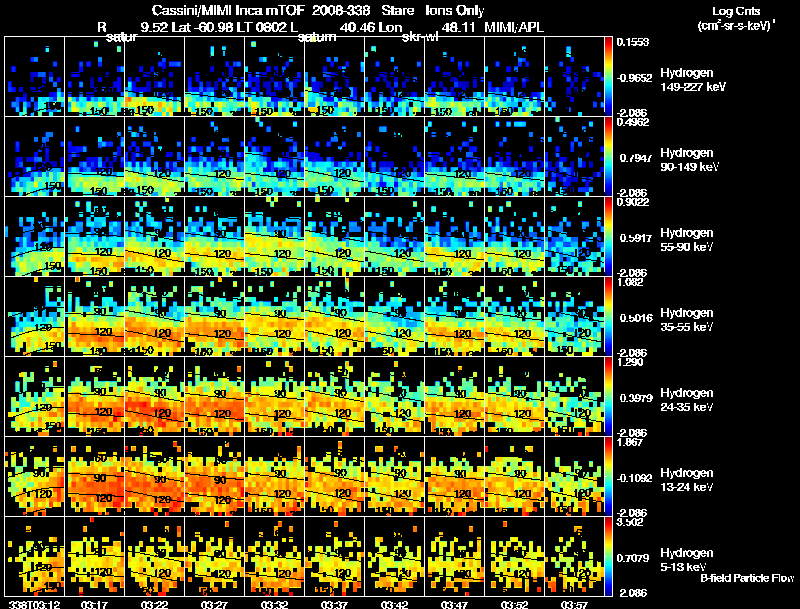Click the 'Lat -60.98' header value
The height and width of the screenshot is (609, 800).
[x=201, y=27]
